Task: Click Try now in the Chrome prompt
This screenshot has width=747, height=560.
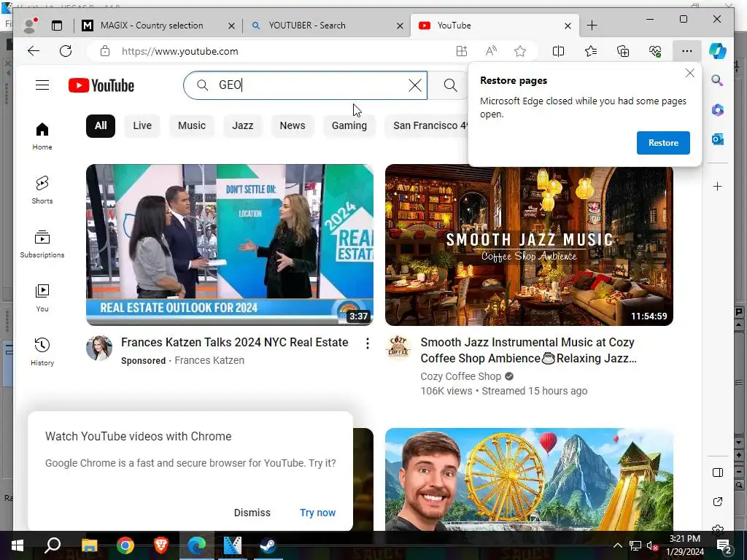Action: (318, 513)
